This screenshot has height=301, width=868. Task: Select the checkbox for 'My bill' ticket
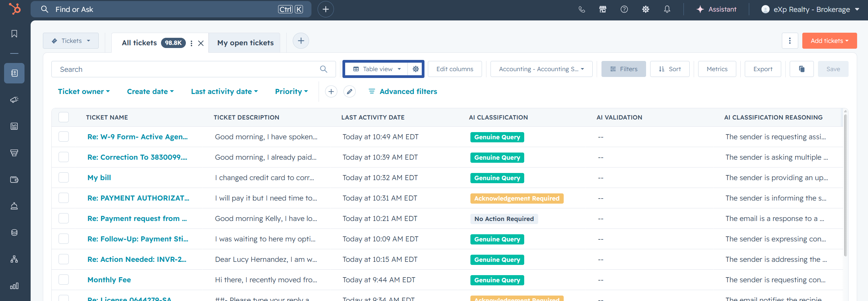point(64,177)
